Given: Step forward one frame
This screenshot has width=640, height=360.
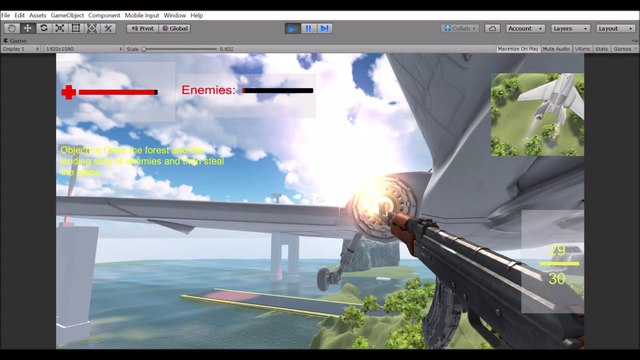Looking at the screenshot, I should click(x=324, y=29).
